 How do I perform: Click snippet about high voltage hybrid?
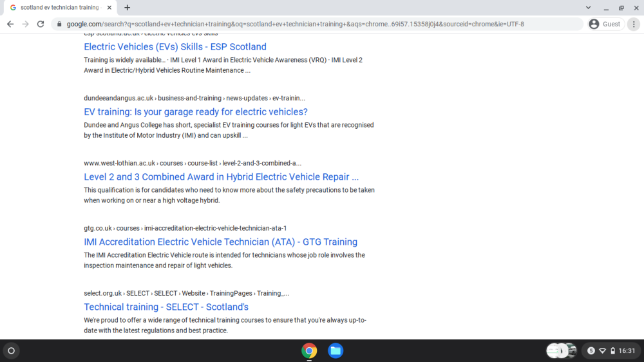229,195
